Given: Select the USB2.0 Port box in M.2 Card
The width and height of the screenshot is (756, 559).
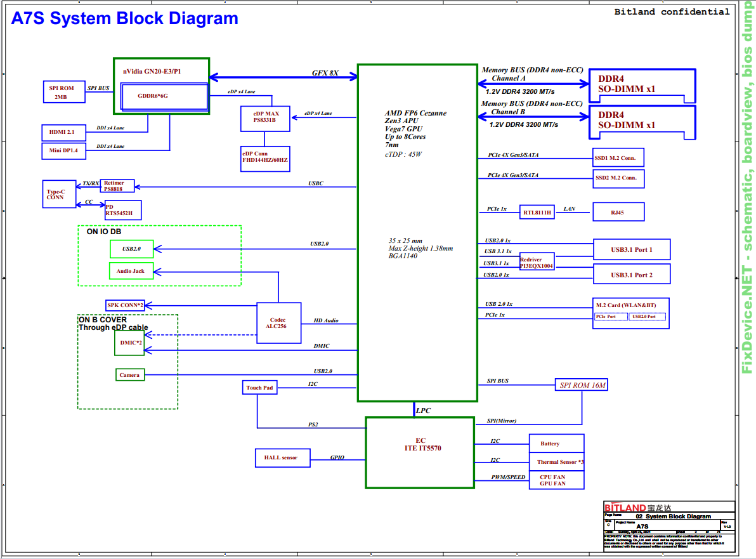Looking at the screenshot, I should point(648,317).
